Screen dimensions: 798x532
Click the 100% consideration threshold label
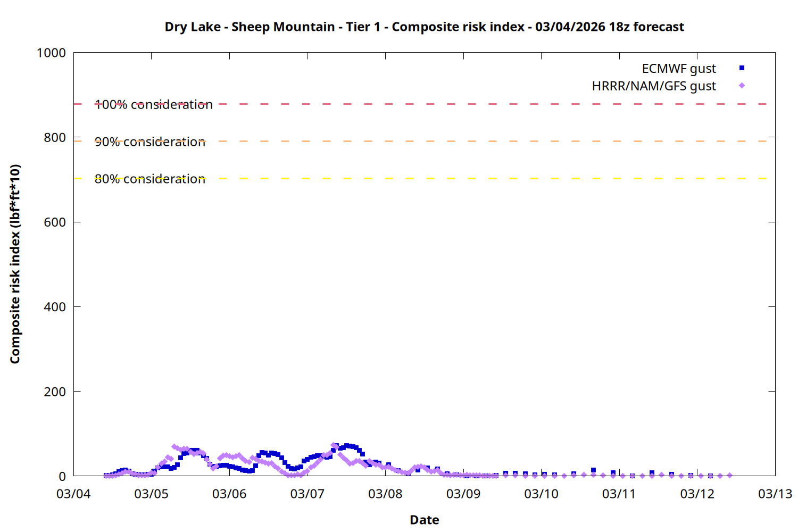pyautogui.click(x=154, y=105)
